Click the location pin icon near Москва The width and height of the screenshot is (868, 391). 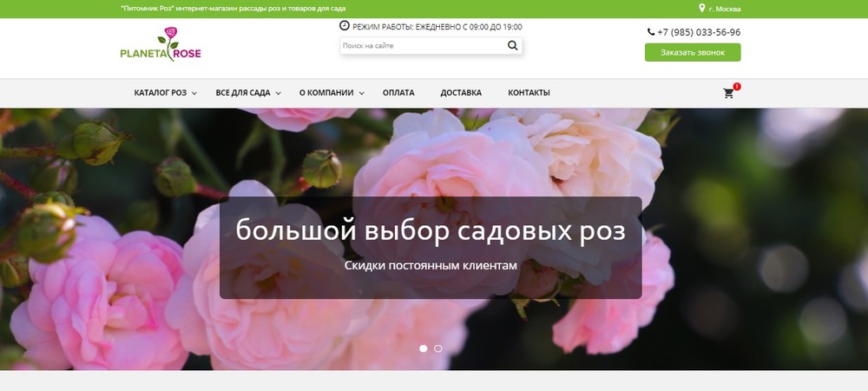click(x=702, y=9)
